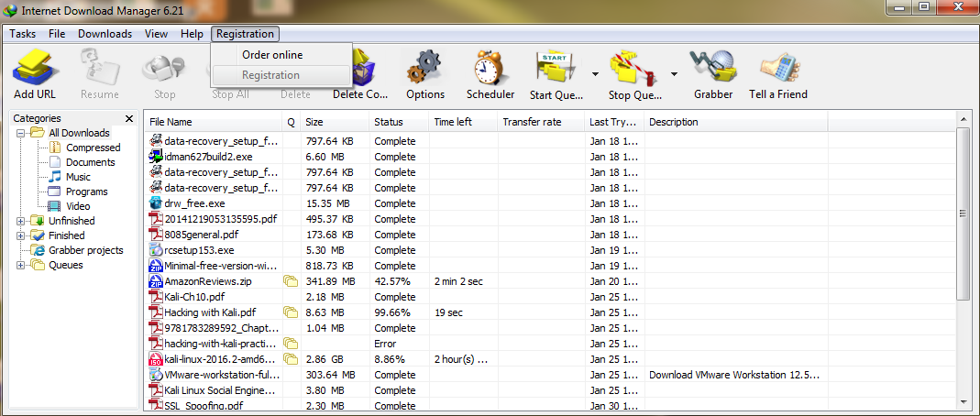980x416 pixels.
Task: Open the Tasks menu
Action: click(x=23, y=34)
